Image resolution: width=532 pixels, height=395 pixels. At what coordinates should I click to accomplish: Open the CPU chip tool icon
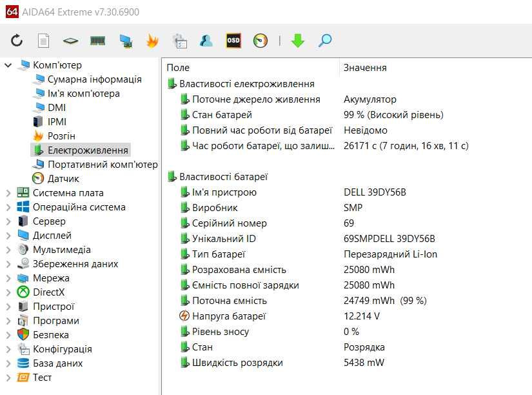(70, 41)
